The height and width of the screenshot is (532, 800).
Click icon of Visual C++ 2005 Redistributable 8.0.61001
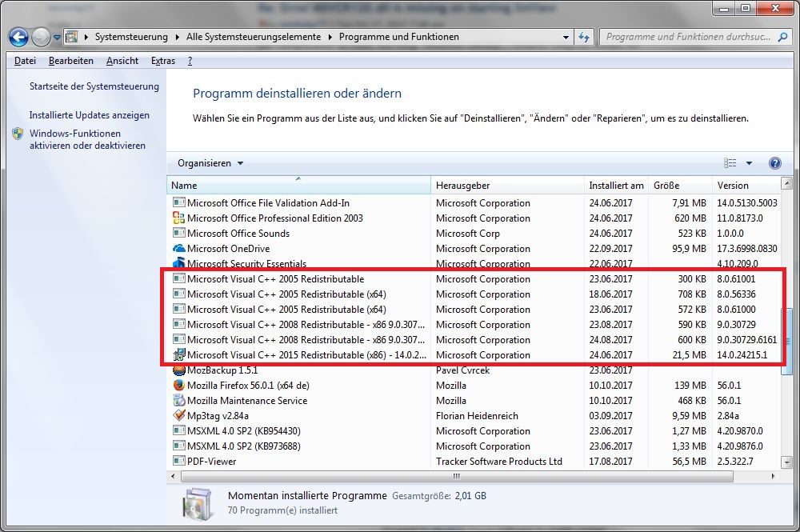coord(178,278)
